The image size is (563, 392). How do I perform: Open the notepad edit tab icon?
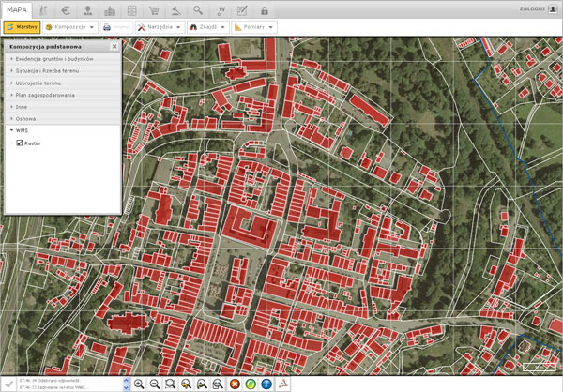pos(242,10)
